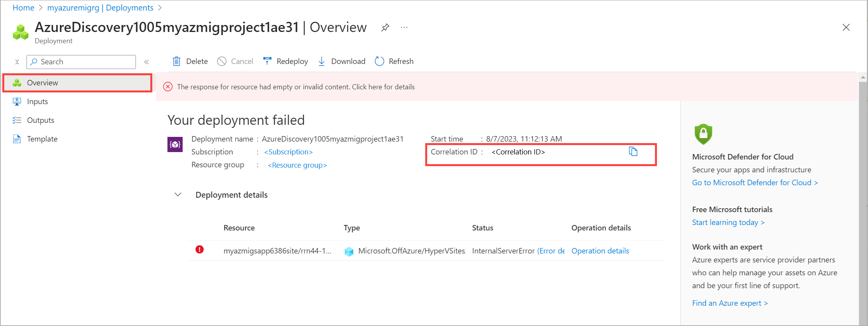The width and height of the screenshot is (868, 326).
Task: Click the Inputs sidebar icon
Action: click(x=17, y=101)
